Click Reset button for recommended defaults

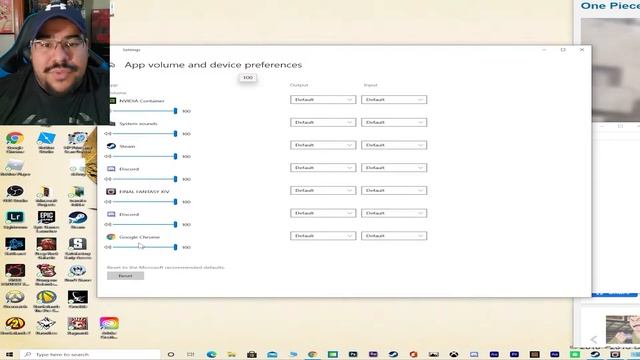(125, 276)
